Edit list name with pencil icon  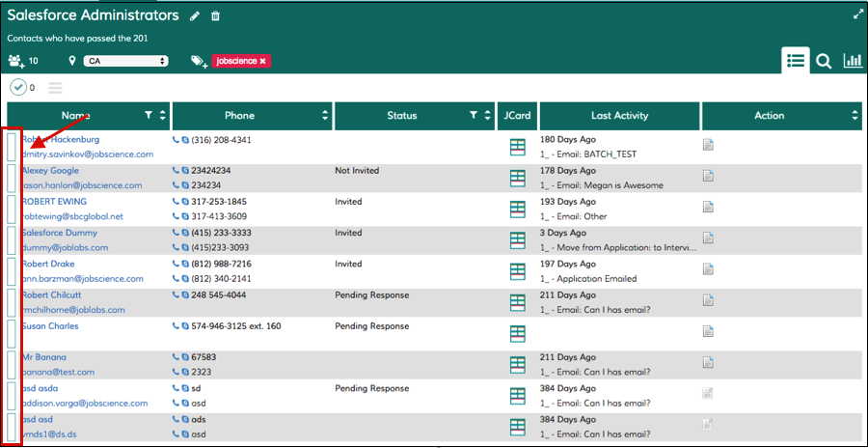(194, 16)
